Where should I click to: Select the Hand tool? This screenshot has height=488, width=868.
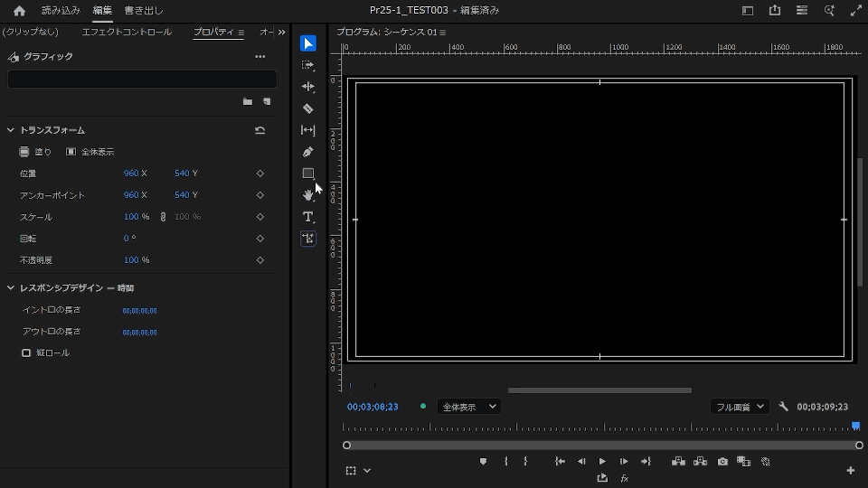pyautogui.click(x=308, y=195)
